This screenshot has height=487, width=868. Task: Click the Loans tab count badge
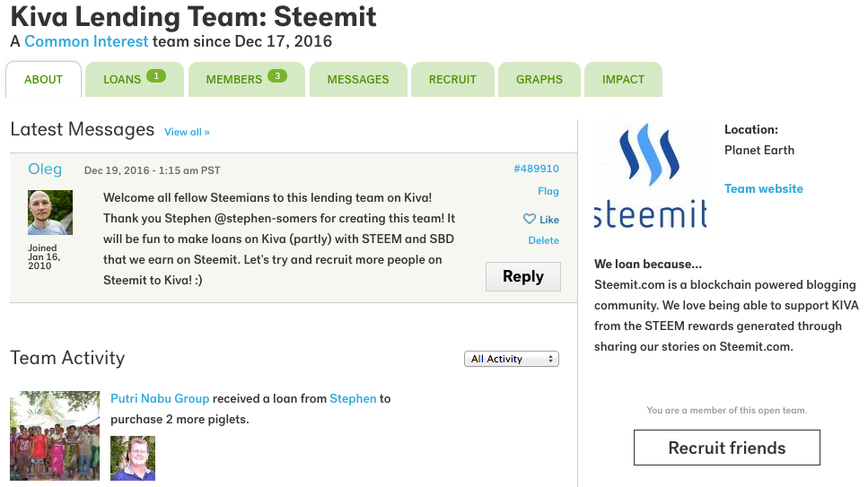pyautogui.click(x=156, y=76)
